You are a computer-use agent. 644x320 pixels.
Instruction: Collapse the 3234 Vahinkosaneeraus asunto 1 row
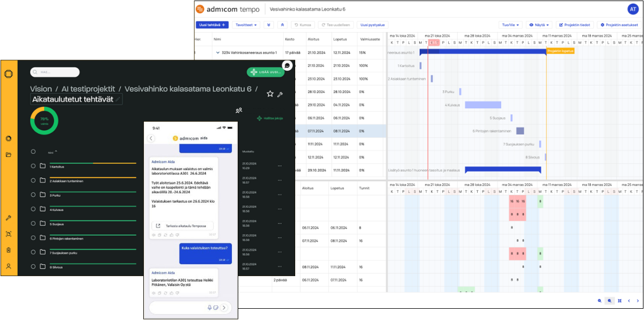point(217,53)
